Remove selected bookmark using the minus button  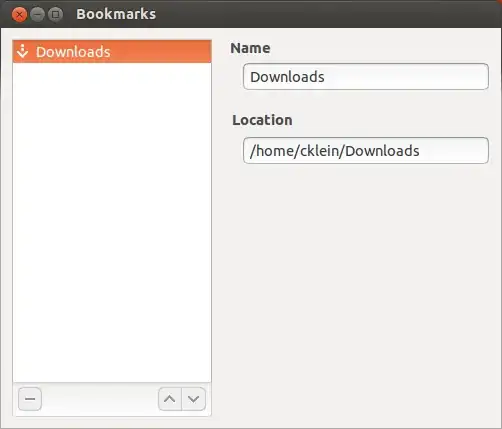30,399
